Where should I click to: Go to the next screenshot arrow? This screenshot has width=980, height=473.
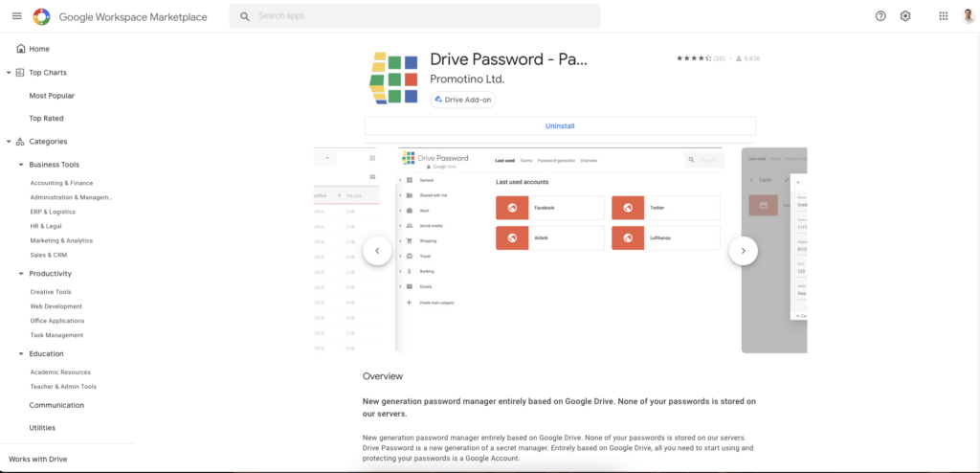(x=743, y=251)
